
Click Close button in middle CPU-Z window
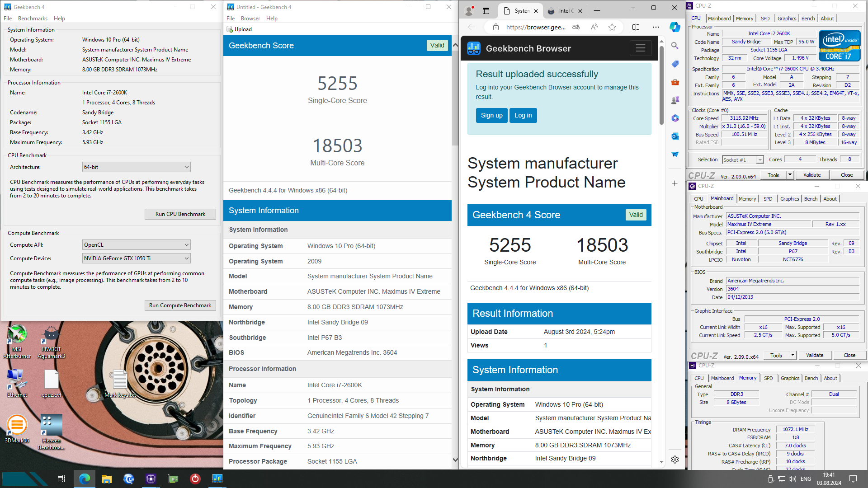(849, 355)
